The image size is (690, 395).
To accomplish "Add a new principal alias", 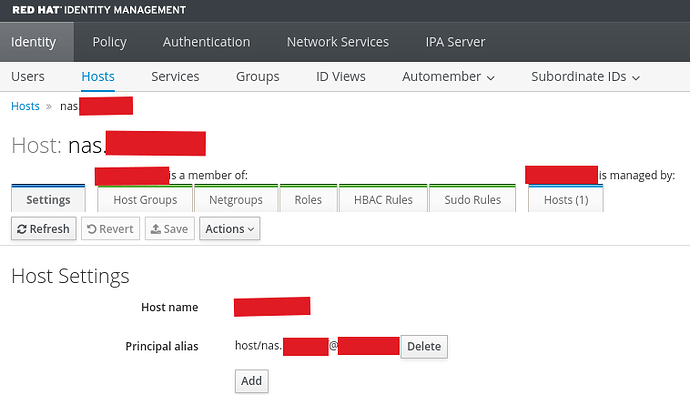I will click(x=251, y=381).
